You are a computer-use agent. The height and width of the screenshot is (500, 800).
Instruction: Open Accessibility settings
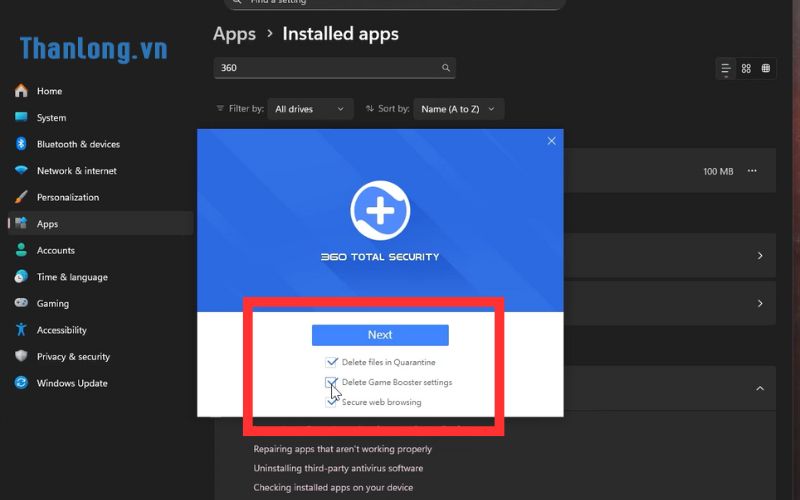coord(61,330)
